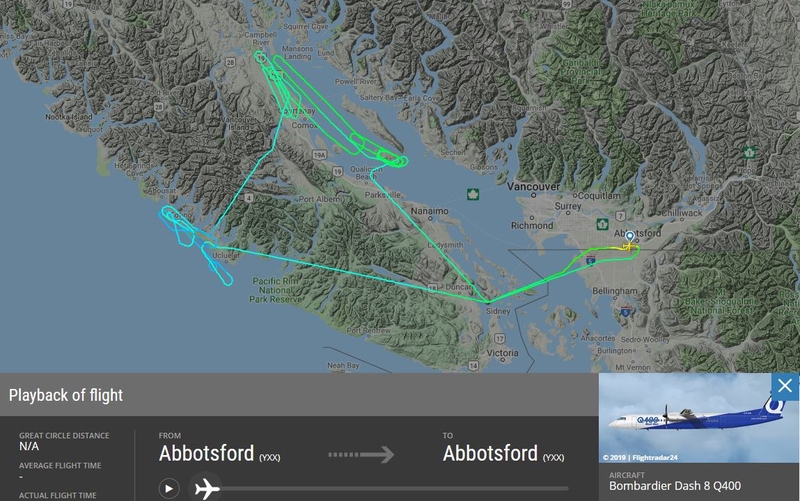Click the playback timeline track midpoint
The image size is (800, 501).
coord(394,488)
